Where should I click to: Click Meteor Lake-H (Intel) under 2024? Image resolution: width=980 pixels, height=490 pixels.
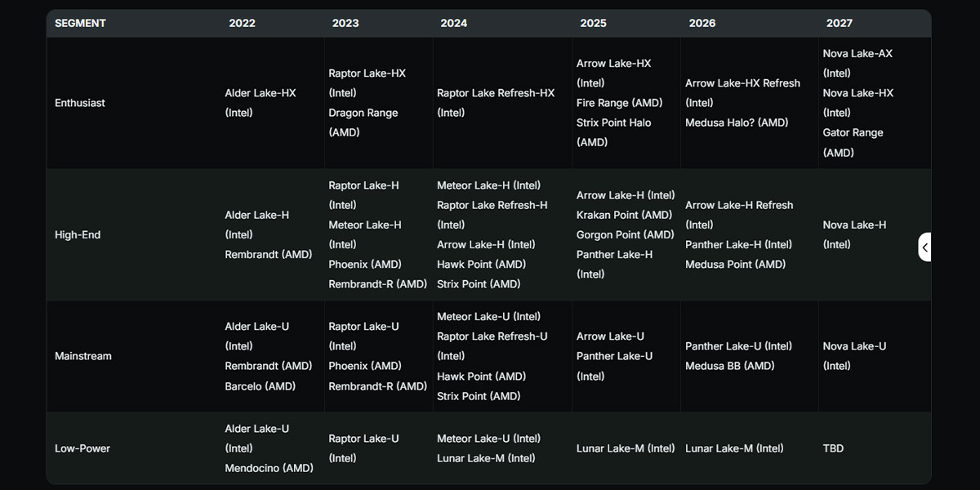(489, 185)
